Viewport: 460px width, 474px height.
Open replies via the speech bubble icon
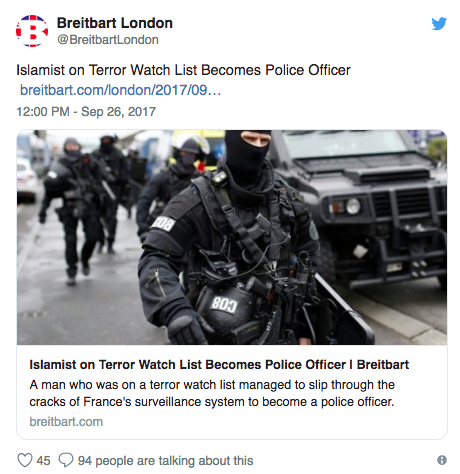pyautogui.click(x=66, y=460)
